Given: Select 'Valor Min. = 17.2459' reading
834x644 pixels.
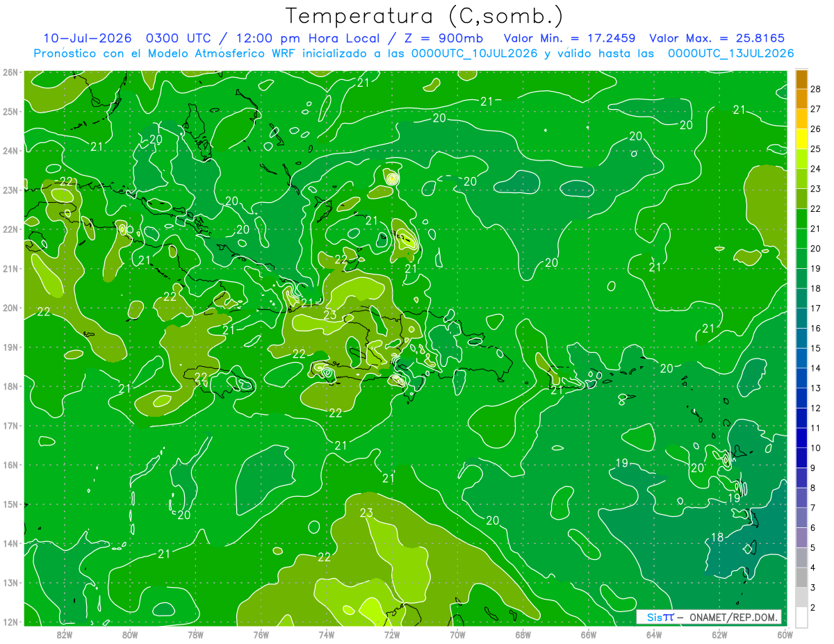Looking at the screenshot, I should tap(570, 38).
